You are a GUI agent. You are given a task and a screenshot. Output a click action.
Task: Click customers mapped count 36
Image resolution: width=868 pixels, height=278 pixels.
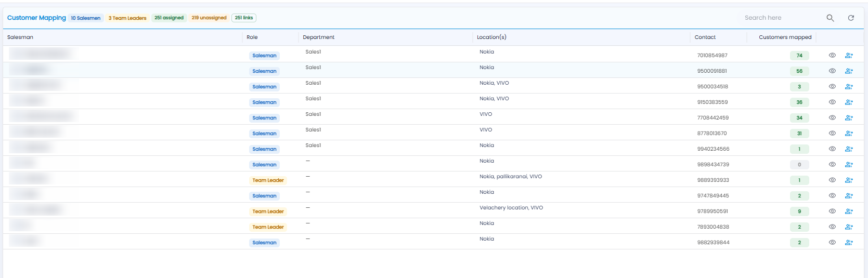(x=799, y=102)
